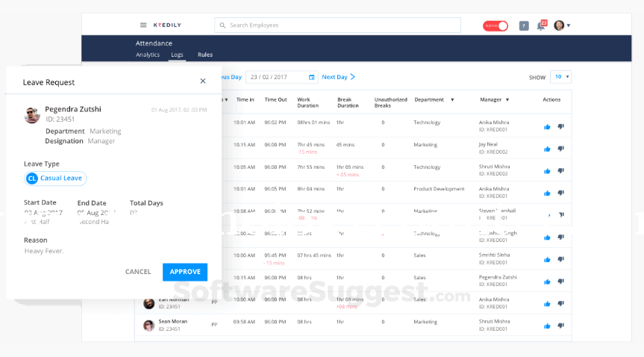Image resolution: width=644 pixels, height=357 pixels.
Task: Thumbs up the Shruti Mishra KRED003 row
Action: (x=547, y=171)
